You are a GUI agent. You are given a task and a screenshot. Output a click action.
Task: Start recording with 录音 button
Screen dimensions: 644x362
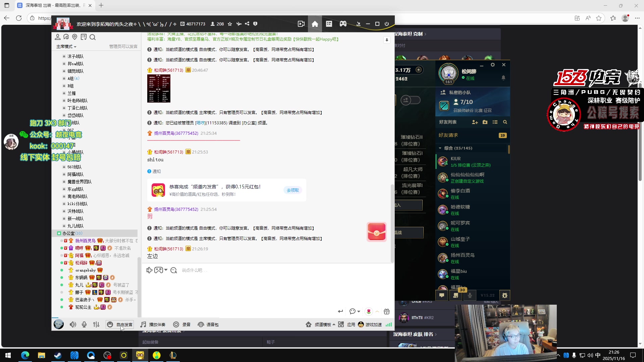[182, 324]
